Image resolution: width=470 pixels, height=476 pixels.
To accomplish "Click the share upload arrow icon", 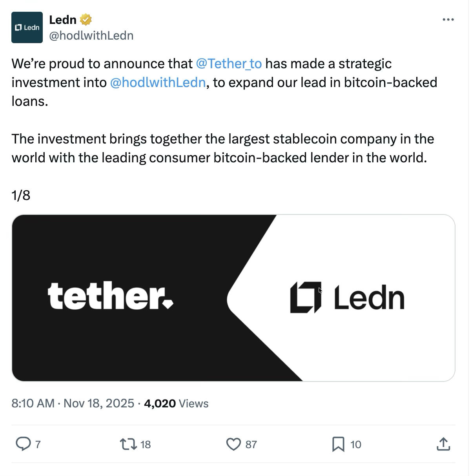I will pyautogui.click(x=443, y=444).
